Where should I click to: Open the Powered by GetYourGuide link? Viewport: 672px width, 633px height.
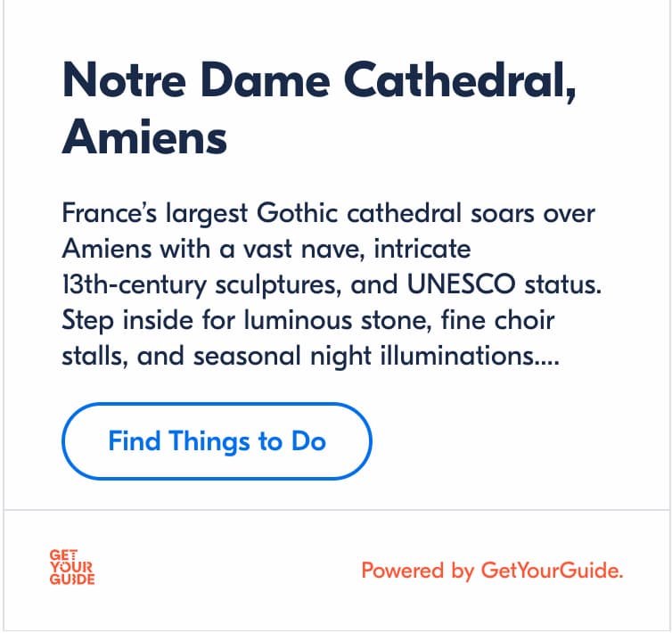pos(492,571)
